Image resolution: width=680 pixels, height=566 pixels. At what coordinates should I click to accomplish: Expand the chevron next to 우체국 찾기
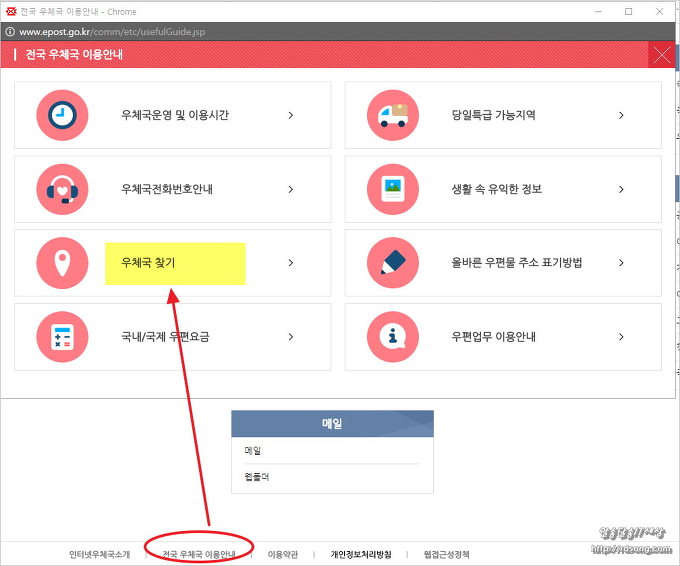(x=291, y=263)
